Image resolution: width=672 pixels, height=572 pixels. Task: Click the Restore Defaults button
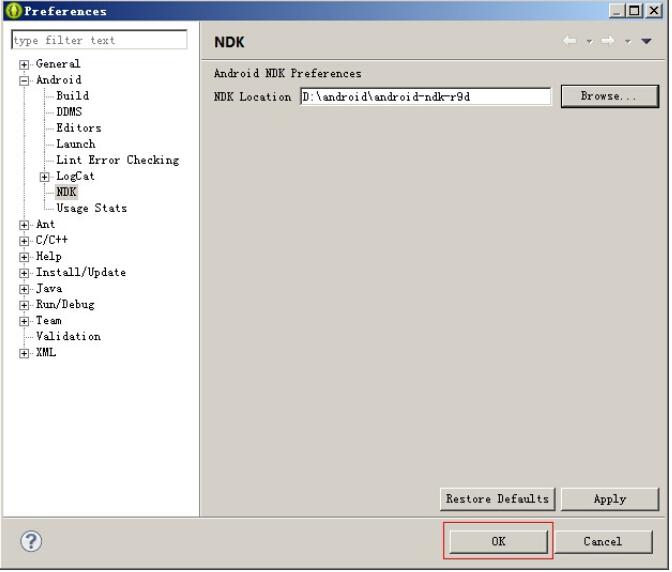click(498, 500)
